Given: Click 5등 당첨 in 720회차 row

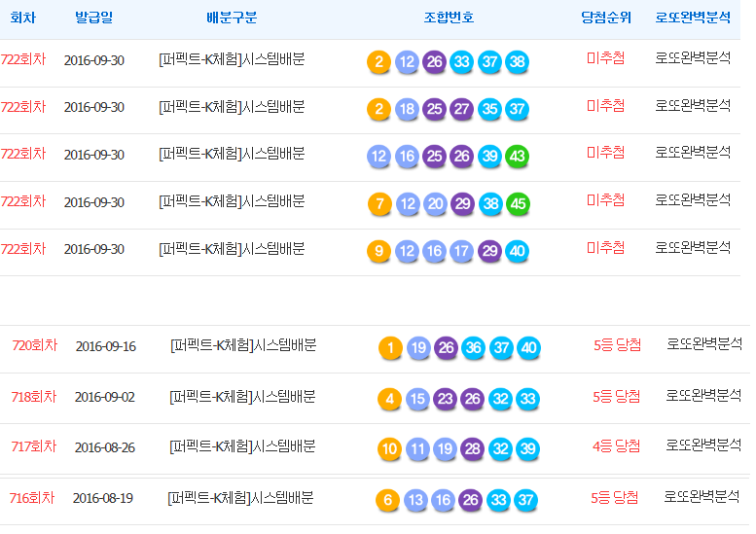Looking at the screenshot, I should [x=617, y=345].
